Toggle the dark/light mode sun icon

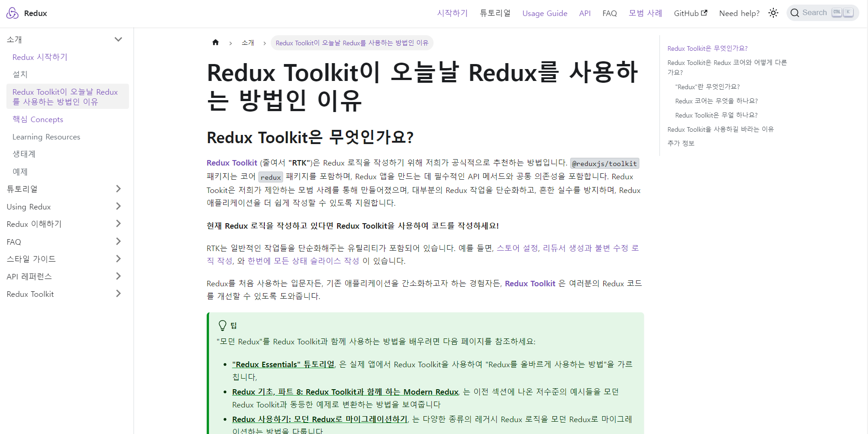(773, 13)
